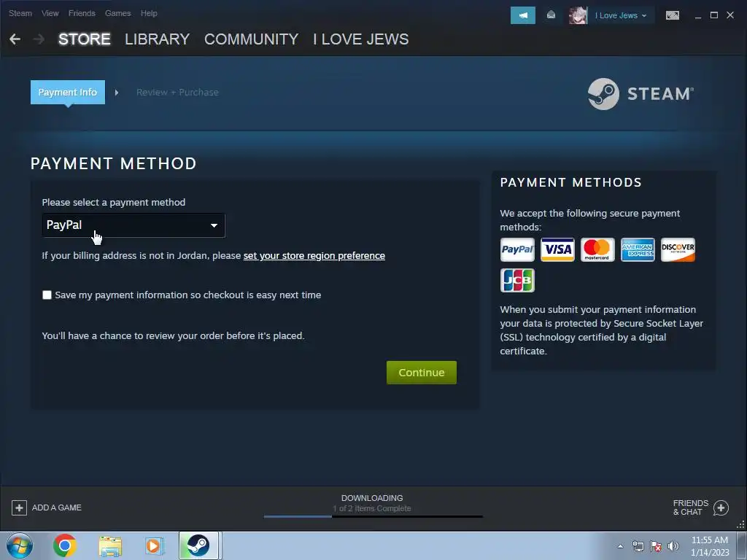The image size is (747, 560).
Task: Show hidden system tray icons
Action: click(x=620, y=546)
